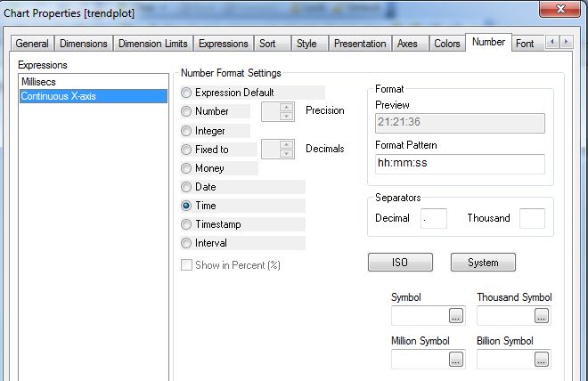
Task: Click Preview field showing 21:21:36
Action: (x=460, y=123)
